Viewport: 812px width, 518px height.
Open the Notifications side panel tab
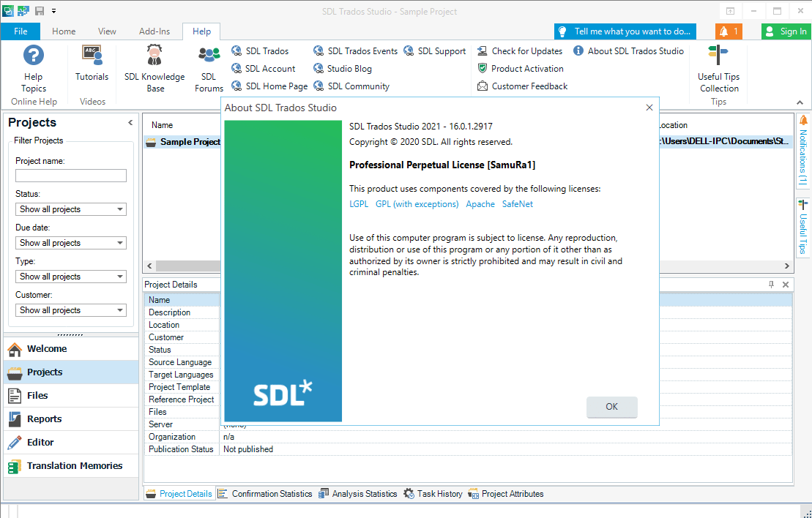[x=802, y=151]
